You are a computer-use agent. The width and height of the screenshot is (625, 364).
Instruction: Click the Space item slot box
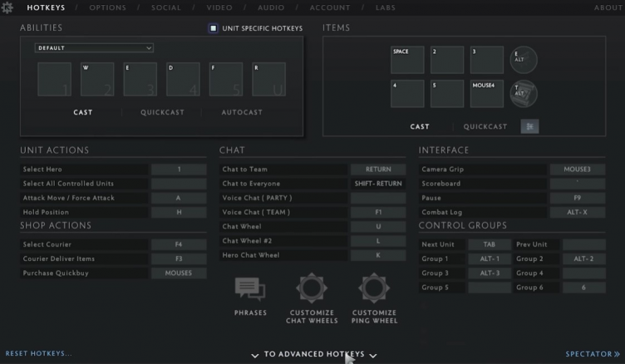pos(406,60)
